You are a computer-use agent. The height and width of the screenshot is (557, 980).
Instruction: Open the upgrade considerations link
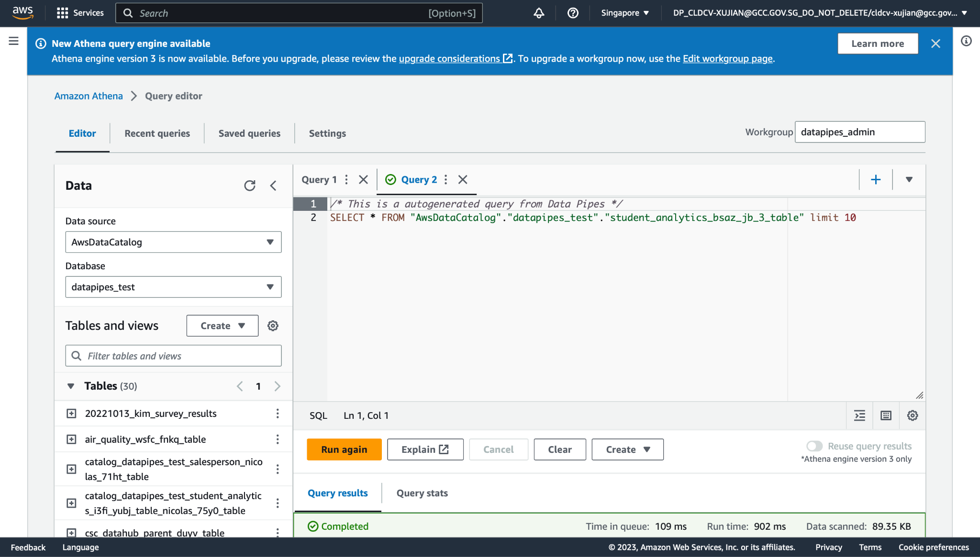(456, 58)
